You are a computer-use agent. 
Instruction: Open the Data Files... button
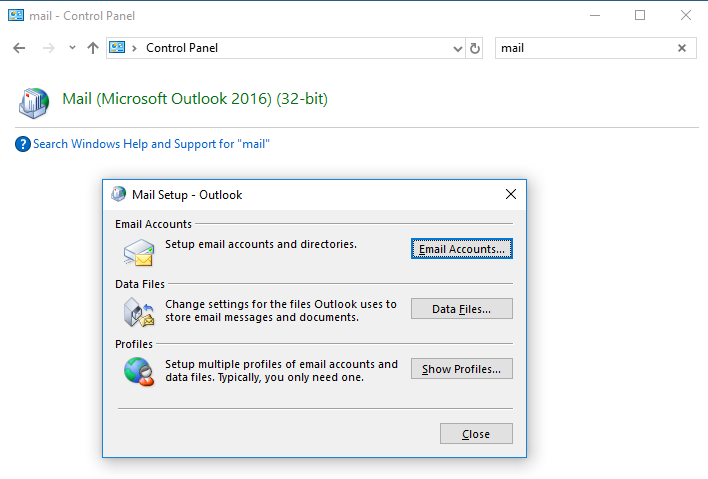461,309
